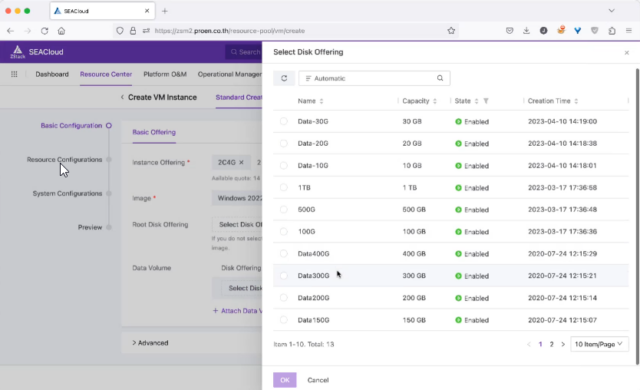The width and height of the screenshot is (640, 390).
Task: Click the refresh icon in disk offering panel
Action: [284, 78]
